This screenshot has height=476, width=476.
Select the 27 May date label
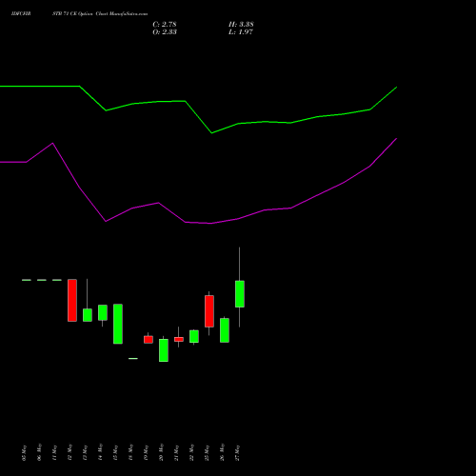click(237, 453)
